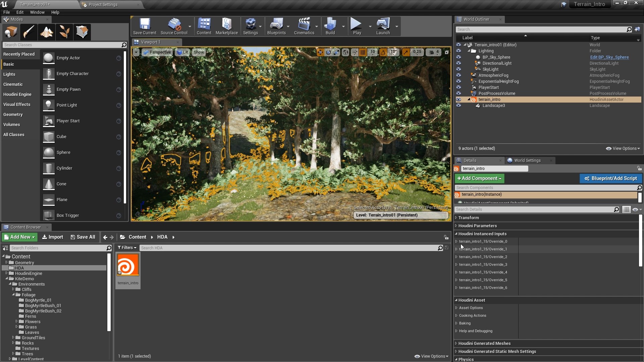Click the Foliage paint tool icon
This screenshot has height=362, width=644.
pyautogui.click(x=63, y=32)
